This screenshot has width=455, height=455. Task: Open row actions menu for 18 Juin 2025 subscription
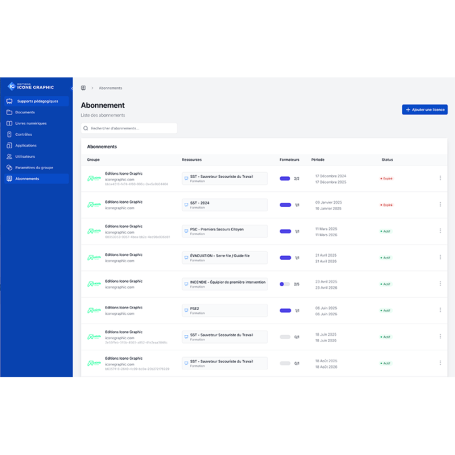[x=440, y=336]
